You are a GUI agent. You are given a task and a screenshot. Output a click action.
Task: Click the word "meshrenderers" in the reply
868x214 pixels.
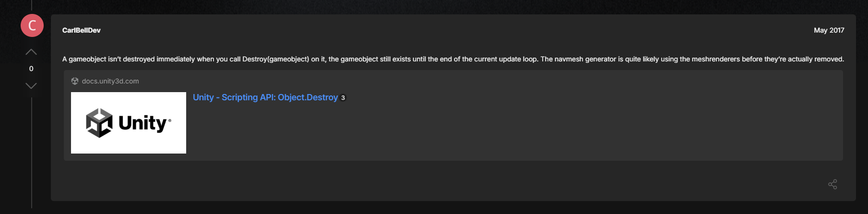716,59
